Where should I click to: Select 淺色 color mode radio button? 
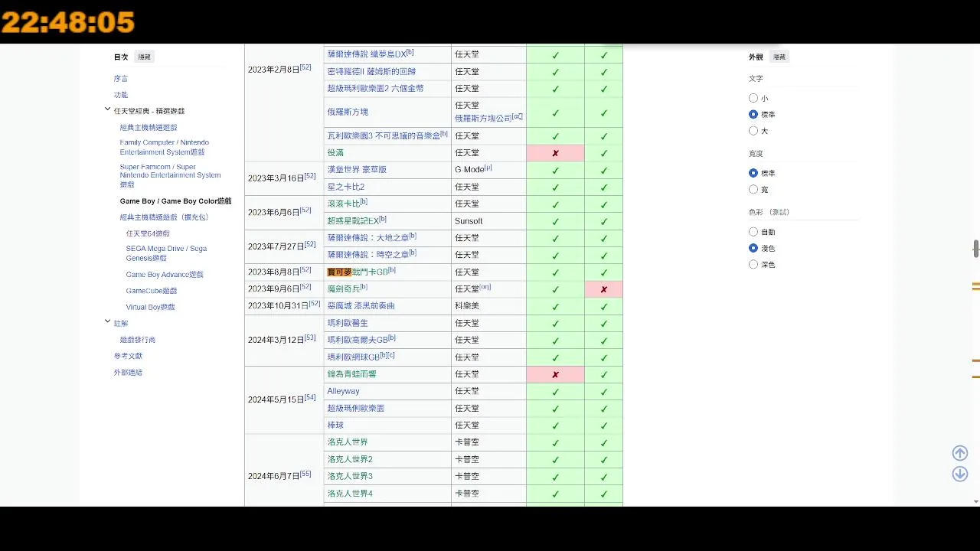coord(753,248)
